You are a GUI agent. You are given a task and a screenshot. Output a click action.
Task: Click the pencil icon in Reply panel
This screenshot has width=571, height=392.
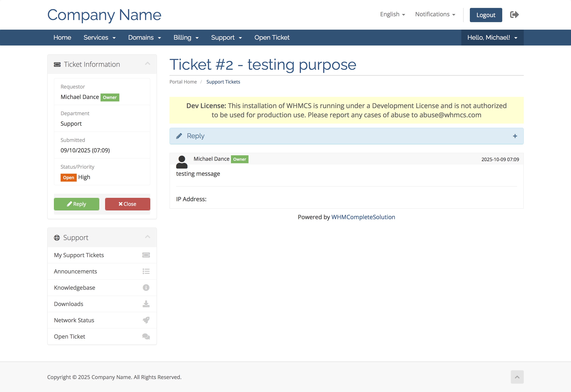[179, 136]
